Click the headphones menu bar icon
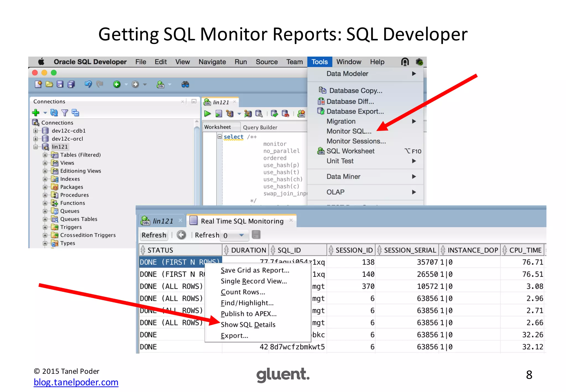Viewport: 566px width, 392px height. (x=405, y=62)
